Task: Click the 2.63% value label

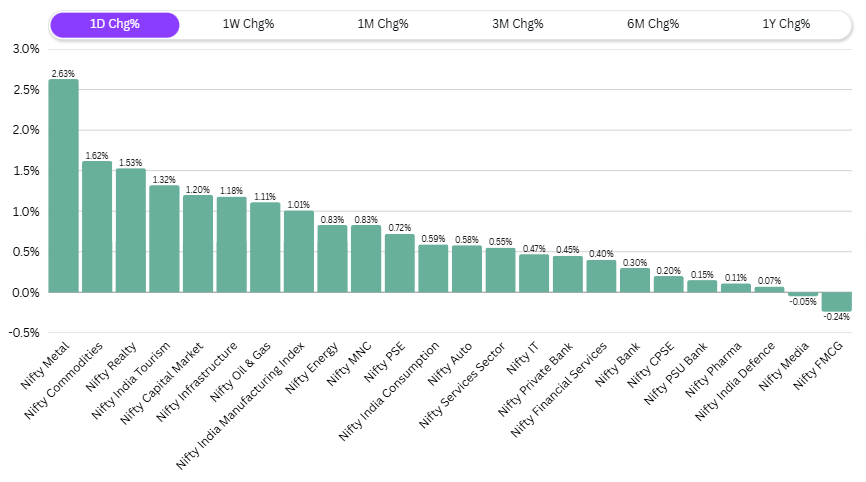Action: click(x=63, y=73)
